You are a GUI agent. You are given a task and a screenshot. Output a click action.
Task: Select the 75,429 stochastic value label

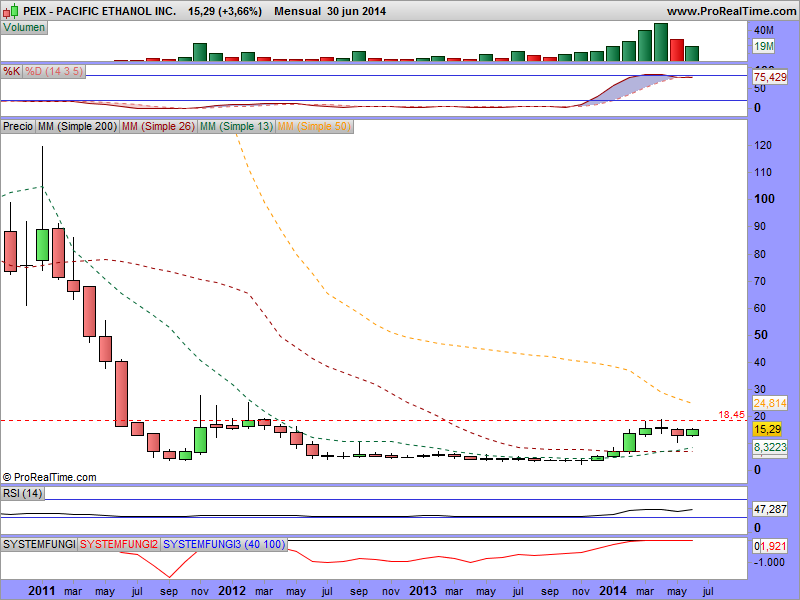(x=770, y=77)
